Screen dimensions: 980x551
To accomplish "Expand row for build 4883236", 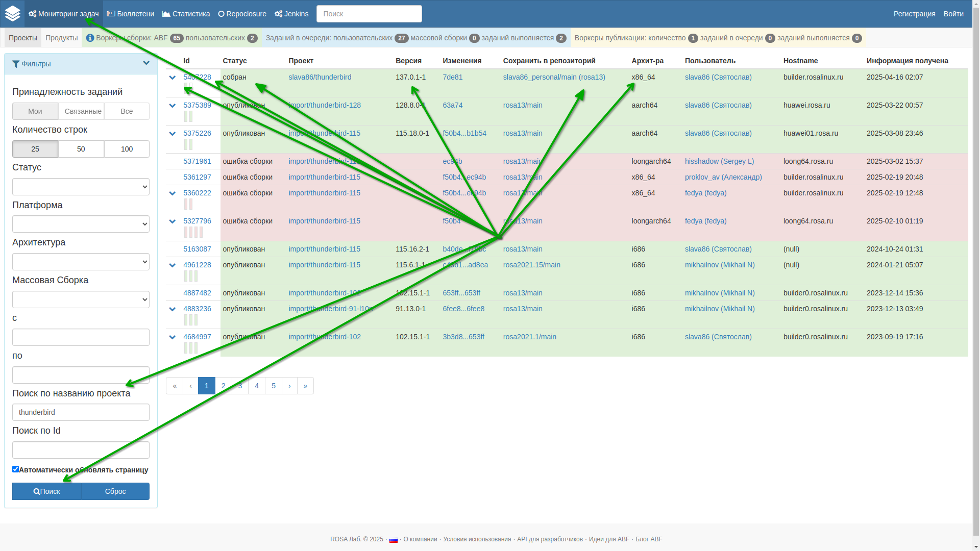I will (x=172, y=309).
